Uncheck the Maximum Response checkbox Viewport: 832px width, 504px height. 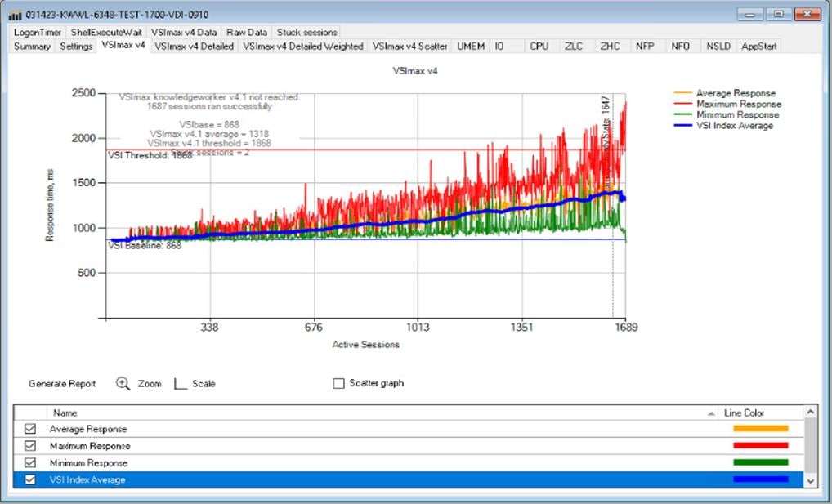(x=29, y=445)
